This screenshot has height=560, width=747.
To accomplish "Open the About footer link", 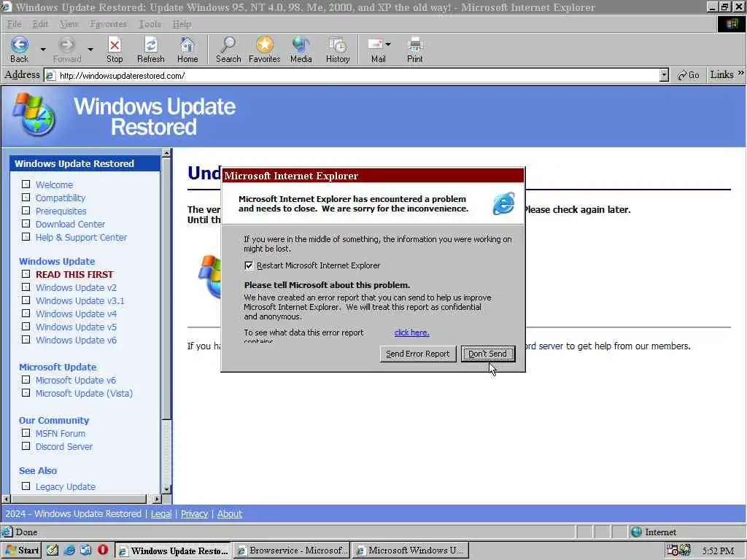I will coord(230,514).
